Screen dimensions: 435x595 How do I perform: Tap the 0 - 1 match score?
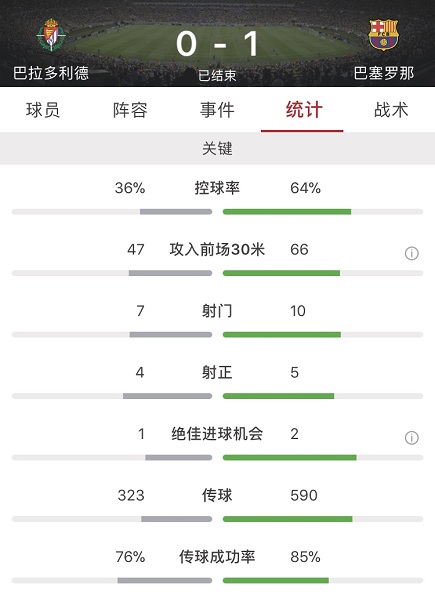218,44
